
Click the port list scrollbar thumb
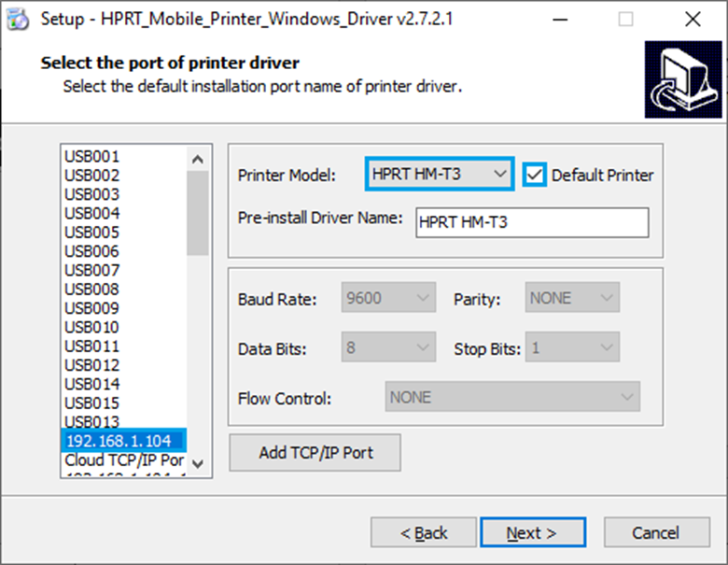[197, 213]
